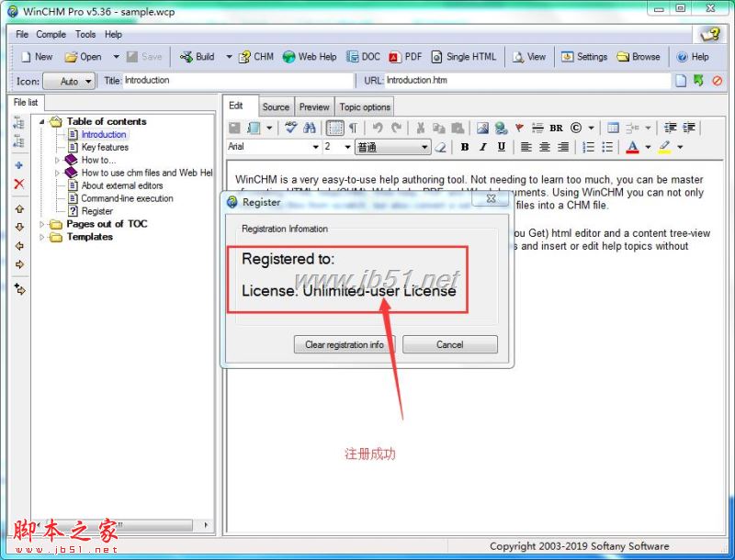Move topic down with the down arrow
735x560 pixels.
(19, 227)
